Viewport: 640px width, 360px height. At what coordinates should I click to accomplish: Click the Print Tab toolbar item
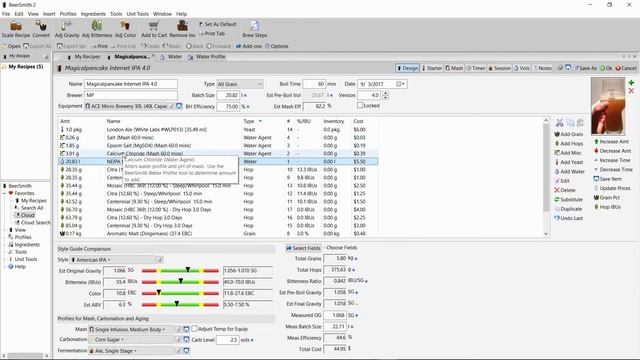212,33
